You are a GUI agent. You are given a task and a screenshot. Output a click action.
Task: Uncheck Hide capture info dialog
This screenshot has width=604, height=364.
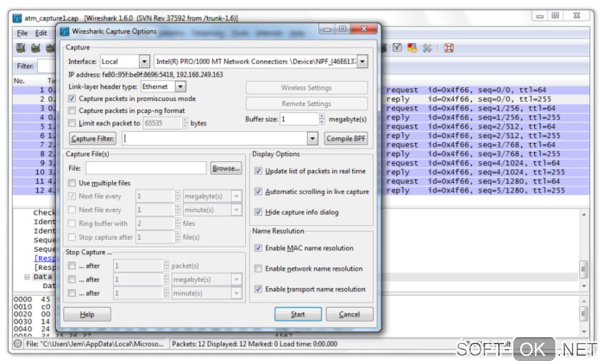(258, 212)
